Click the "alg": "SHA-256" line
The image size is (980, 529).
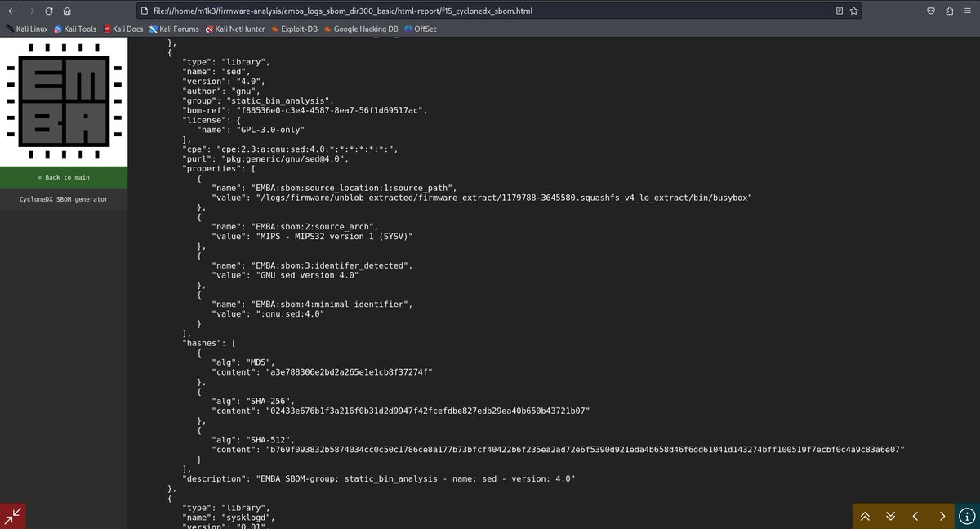[253, 402]
